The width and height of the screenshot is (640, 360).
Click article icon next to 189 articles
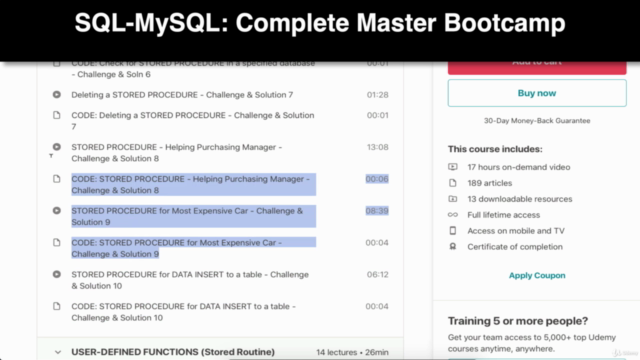[x=453, y=183]
